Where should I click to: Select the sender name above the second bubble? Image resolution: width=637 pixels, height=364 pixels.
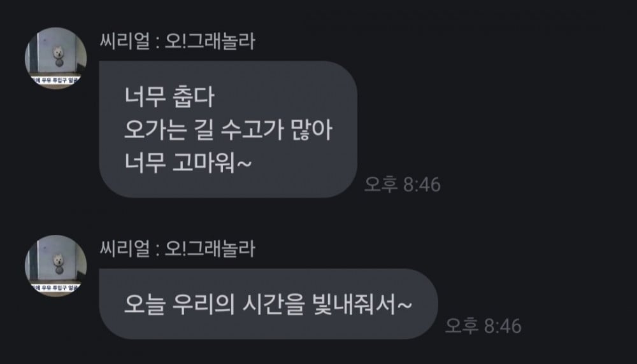pyautogui.click(x=177, y=249)
